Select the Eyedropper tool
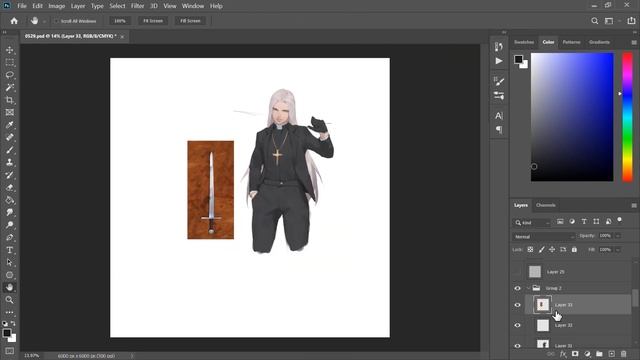The image size is (640, 360). click(9, 125)
